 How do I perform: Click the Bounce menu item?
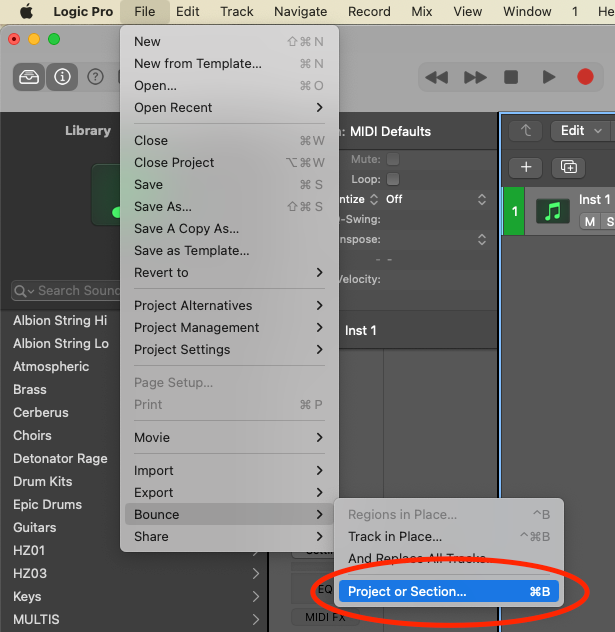[229, 514]
